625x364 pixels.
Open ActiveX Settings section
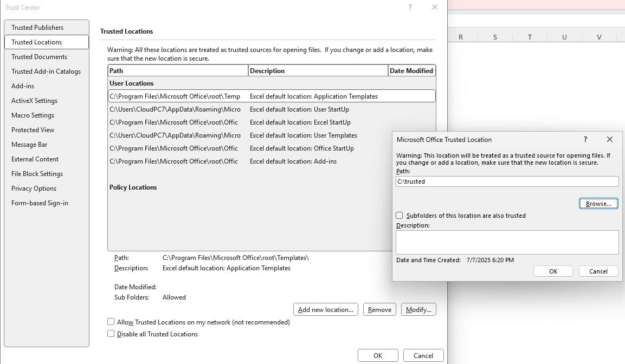click(47, 101)
